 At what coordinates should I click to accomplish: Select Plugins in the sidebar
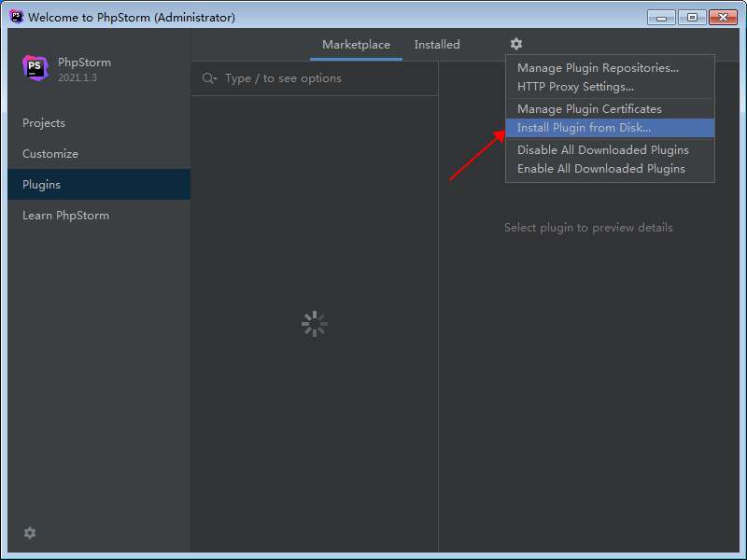point(99,184)
